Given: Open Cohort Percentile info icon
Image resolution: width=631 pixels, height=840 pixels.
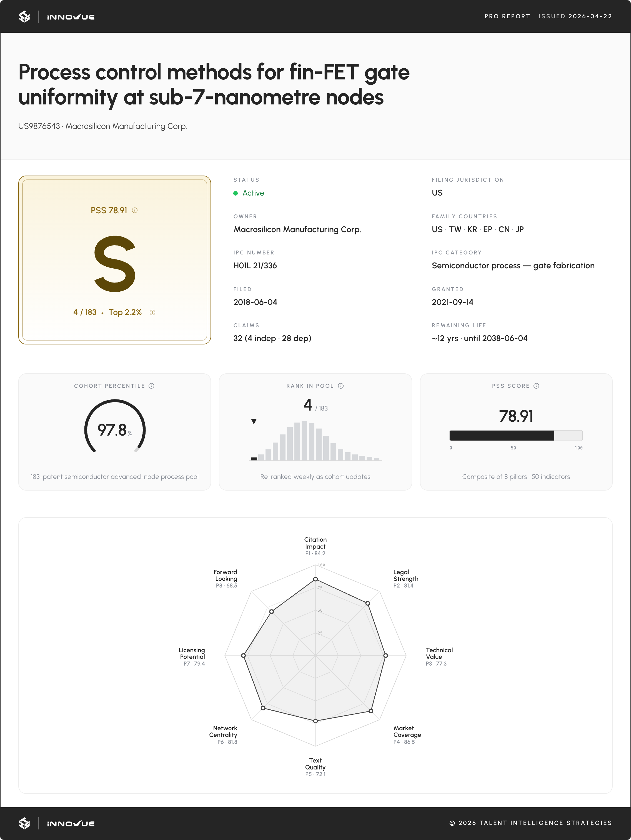Looking at the screenshot, I should 151,386.
